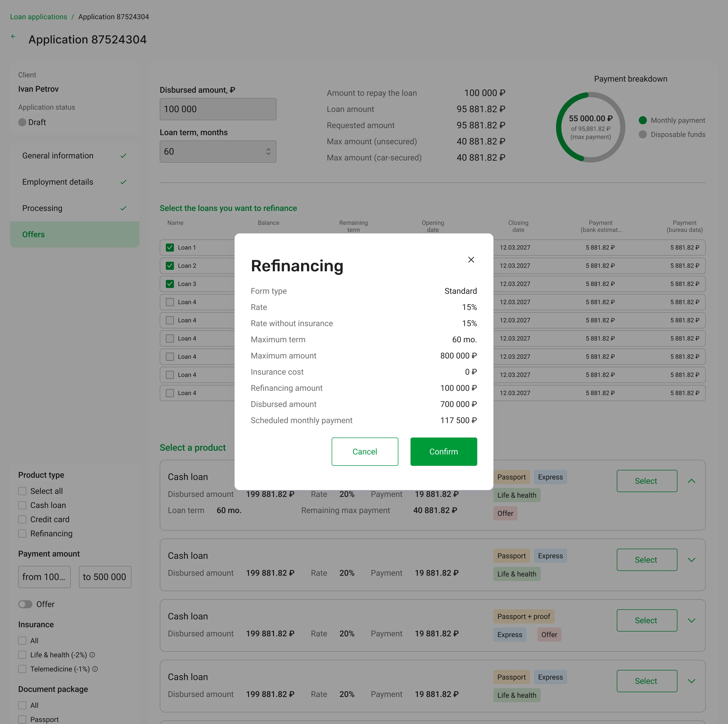This screenshot has height=724, width=728.
Task: Close the Refinancing dialog with X
Action: coord(471,260)
